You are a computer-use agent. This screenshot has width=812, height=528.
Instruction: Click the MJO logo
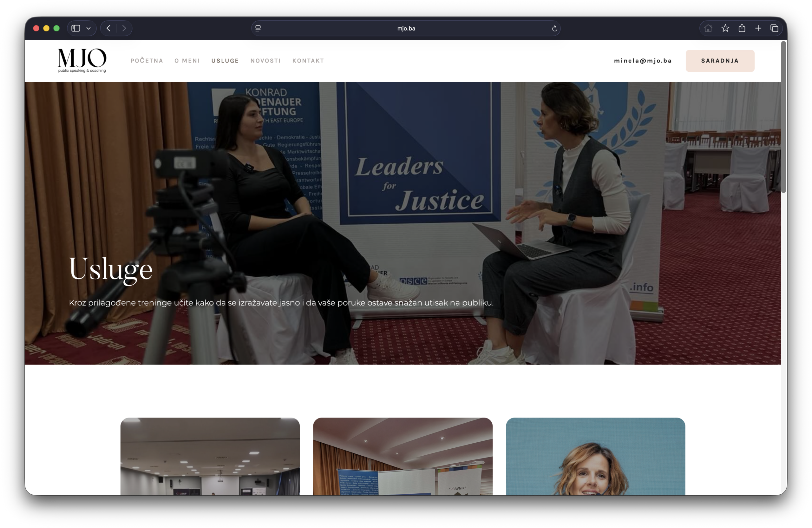pyautogui.click(x=82, y=60)
